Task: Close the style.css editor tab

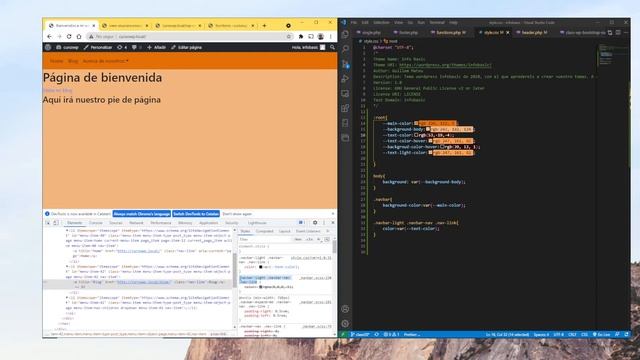Action: [508, 32]
